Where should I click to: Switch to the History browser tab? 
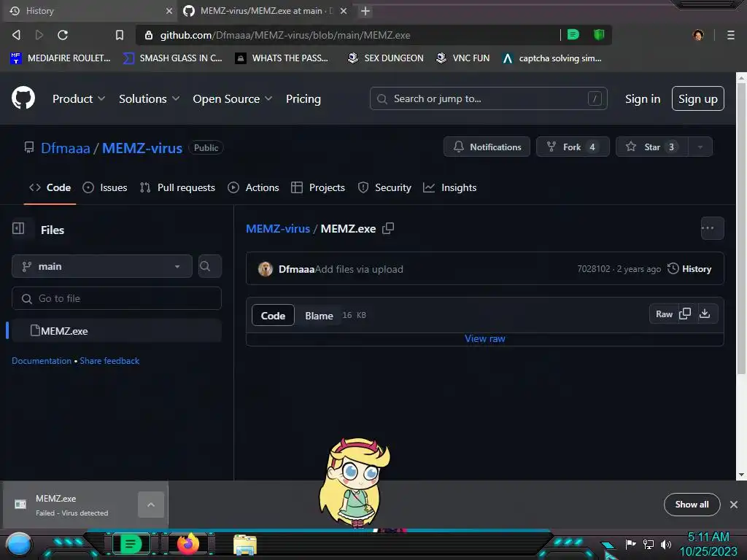coord(90,11)
